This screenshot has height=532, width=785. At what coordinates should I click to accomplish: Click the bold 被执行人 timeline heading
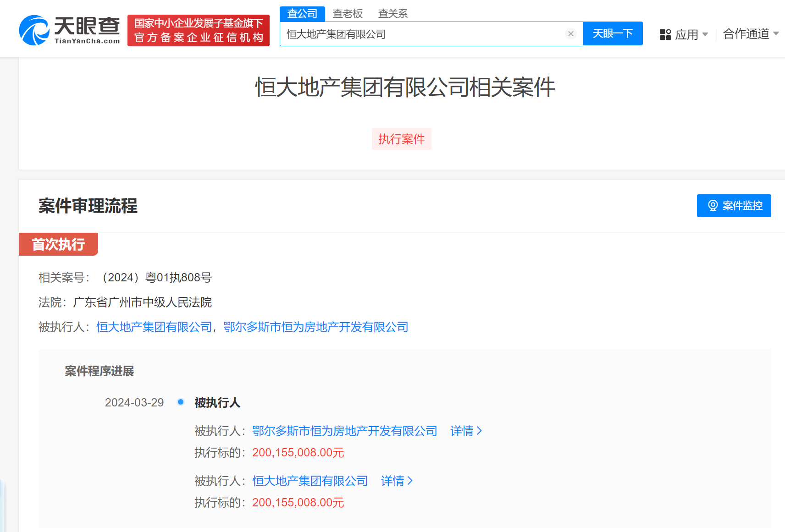(x=217, y=403)
